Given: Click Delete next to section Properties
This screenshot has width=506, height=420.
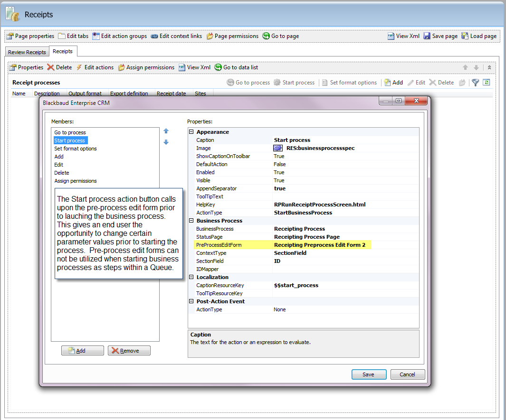Looking at the screenshot, I should pos(60,67).
